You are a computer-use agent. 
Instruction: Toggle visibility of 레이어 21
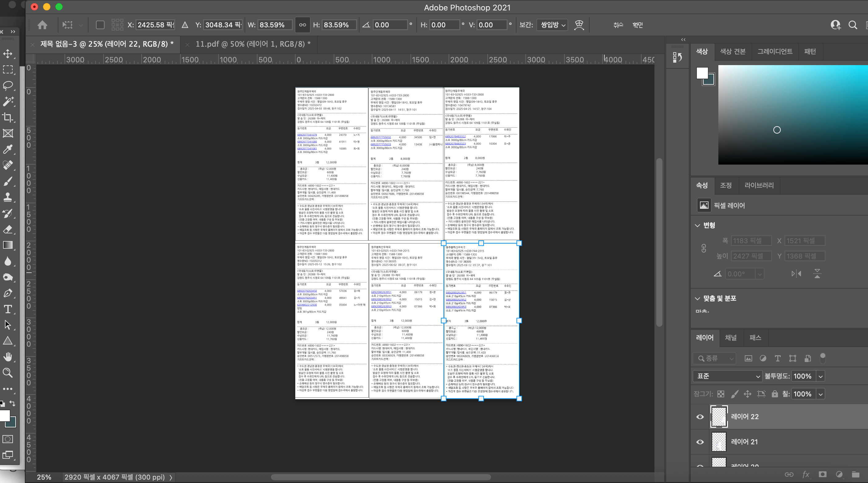coord(700,442)
